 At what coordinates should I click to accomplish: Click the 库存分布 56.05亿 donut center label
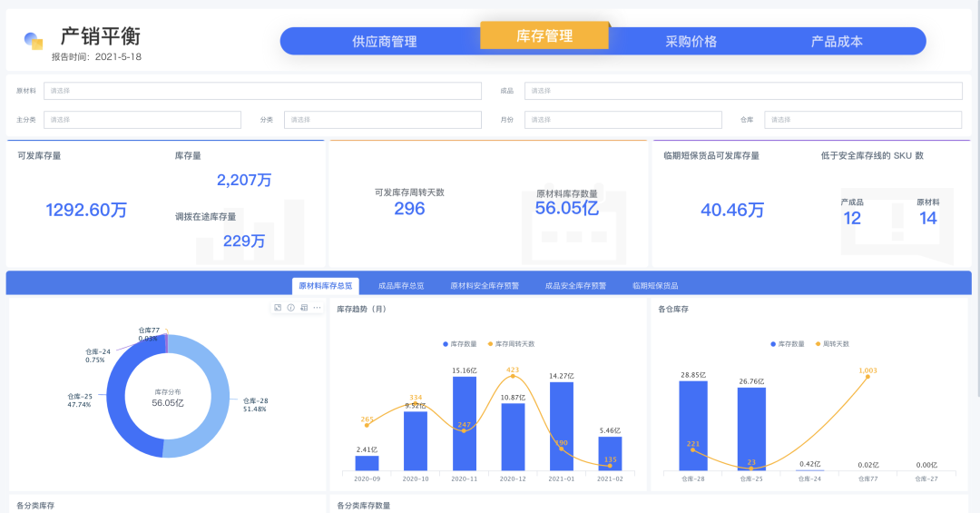pyautogui.click(x=168, y=399)
